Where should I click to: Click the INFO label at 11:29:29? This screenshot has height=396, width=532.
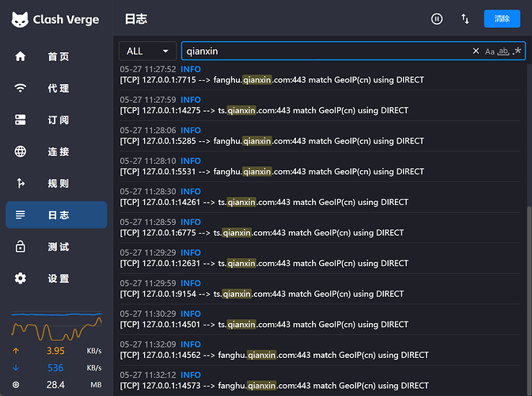(191, 253)
